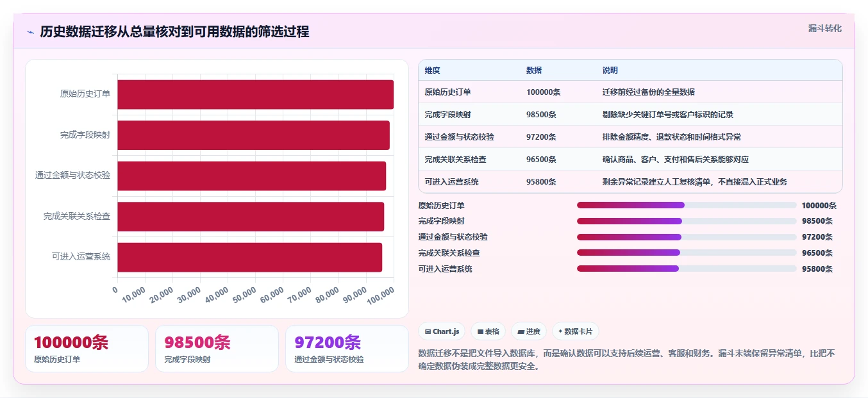Screen dimensions: 868x398
Task: Click the 可进入运营系统 y-axis label in chart
Action: [x=81, y=257]
